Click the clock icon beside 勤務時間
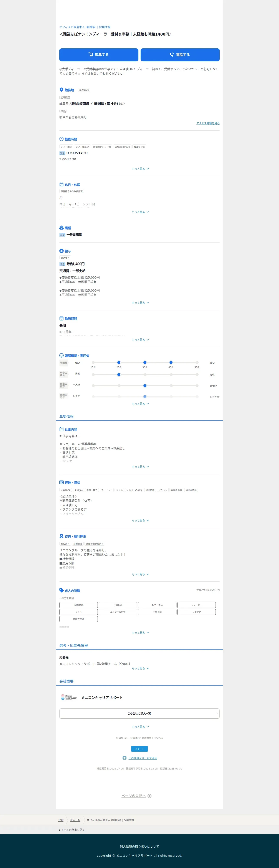The image size is (279, 868). click(61, 139)
